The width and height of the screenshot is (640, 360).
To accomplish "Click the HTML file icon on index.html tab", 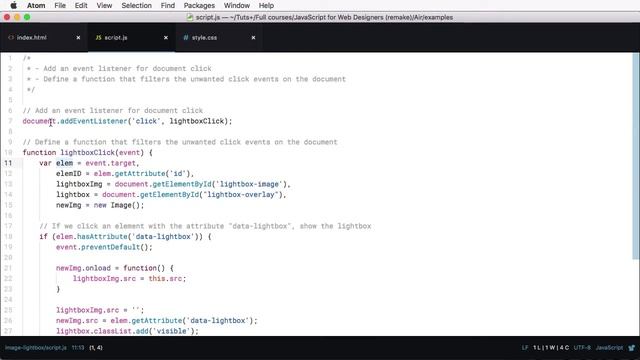I will [11, 38].
